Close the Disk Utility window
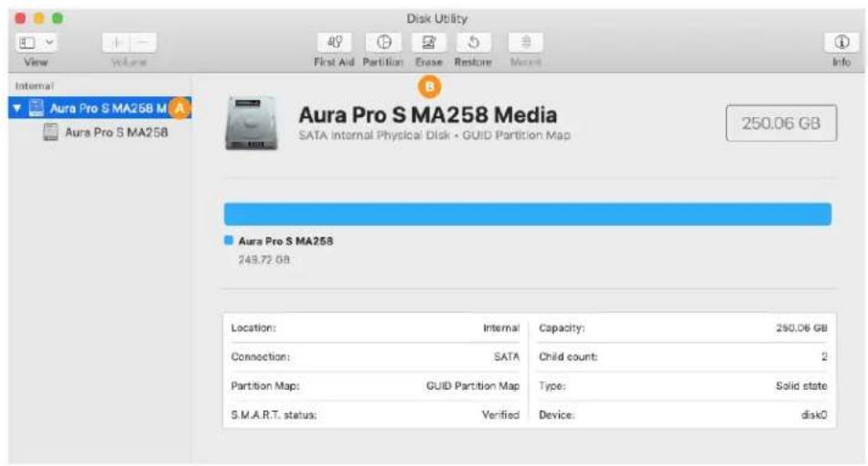The height and width of the screenshot is (466, 868). [x=20, y=18]
